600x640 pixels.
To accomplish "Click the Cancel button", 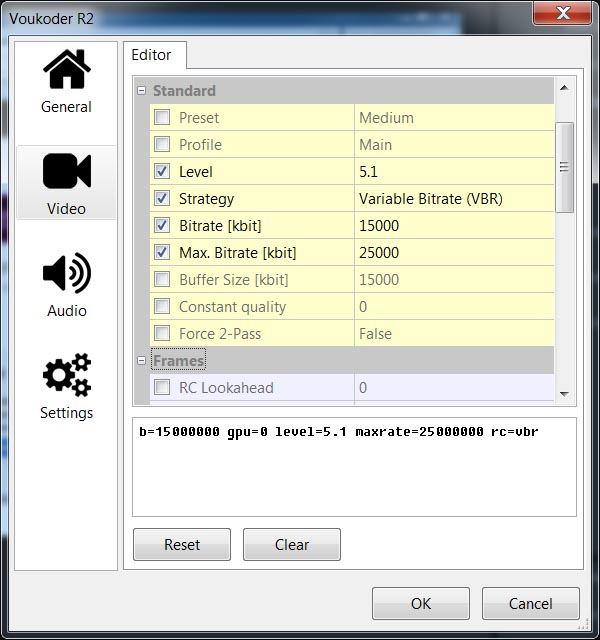I will click(x=531, y=603).
